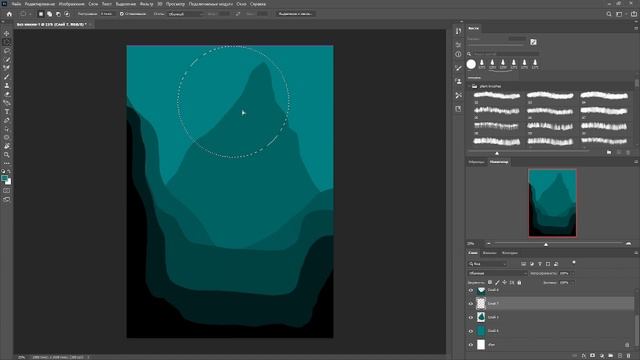Choose Add to selection mode icon
The image size is (640, 360).
click(x=49, y=14)
